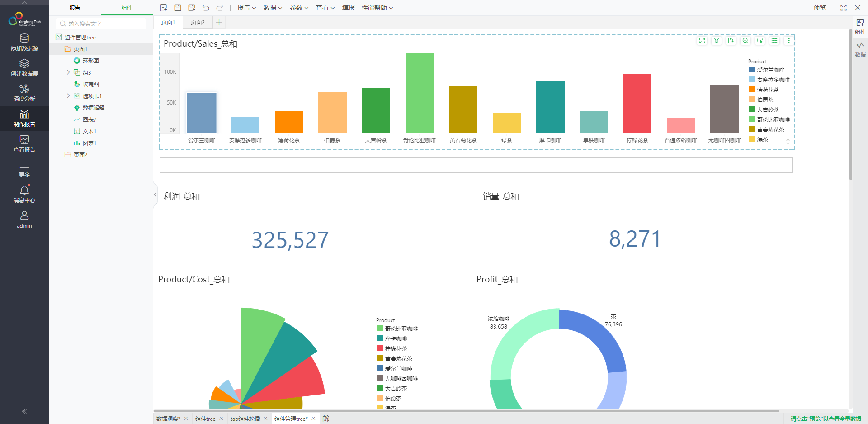
Task: Close the 组件管理tree* bottom tab
Action: pos(313,419)
